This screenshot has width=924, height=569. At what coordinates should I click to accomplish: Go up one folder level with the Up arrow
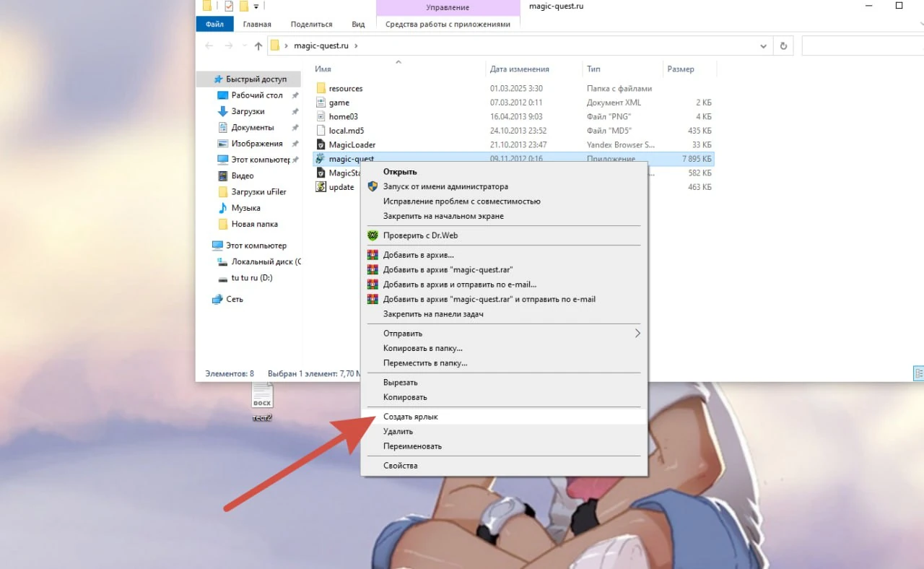click(x=258, y=45)
